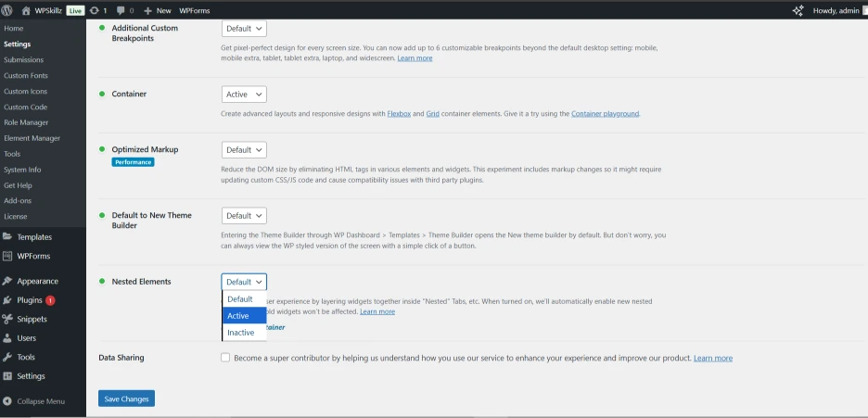Follow Learn more link under Custom Breakpoints
This screenshot has height=418, width=868.
(x=415, y=58)
